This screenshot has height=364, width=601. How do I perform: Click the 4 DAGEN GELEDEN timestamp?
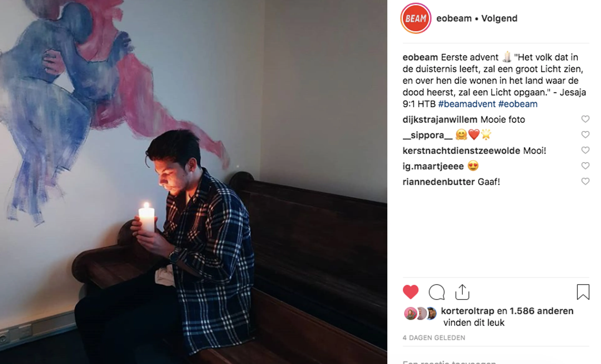(x=434, y=338)
